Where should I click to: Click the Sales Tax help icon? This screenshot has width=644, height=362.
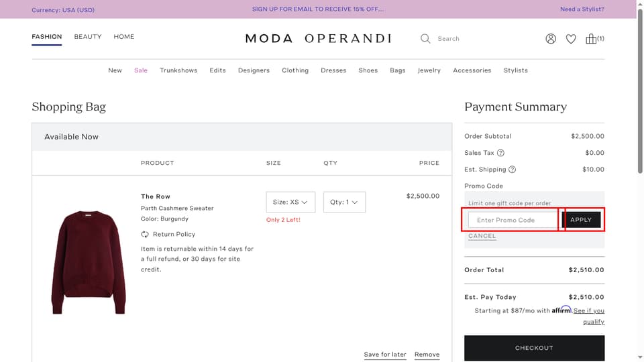tap(500, 153)
